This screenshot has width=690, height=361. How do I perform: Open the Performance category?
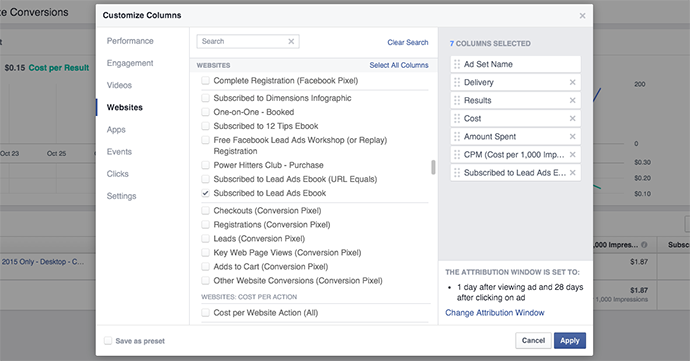point(130,41)
